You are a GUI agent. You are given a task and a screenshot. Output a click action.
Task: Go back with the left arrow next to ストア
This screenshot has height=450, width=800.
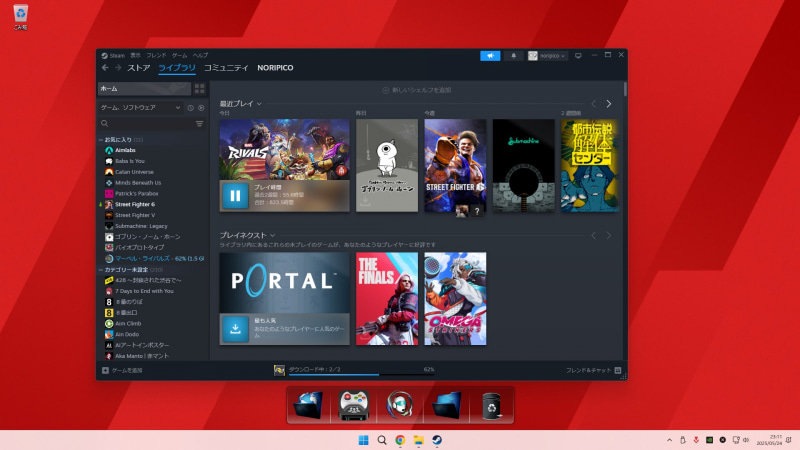coord(105,68)
